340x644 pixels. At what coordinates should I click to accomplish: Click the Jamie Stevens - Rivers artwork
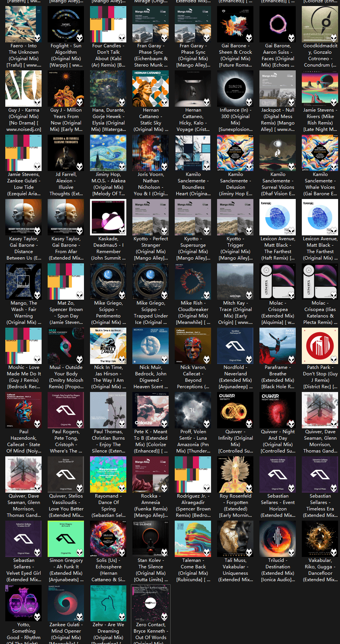tap(320, 89)
